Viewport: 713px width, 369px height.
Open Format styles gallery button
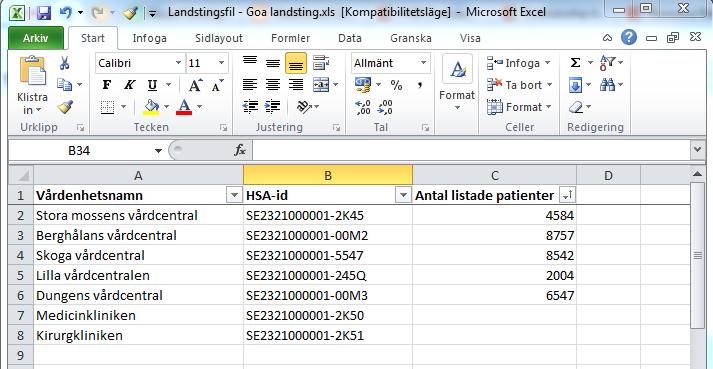click(x=457, y=83)
